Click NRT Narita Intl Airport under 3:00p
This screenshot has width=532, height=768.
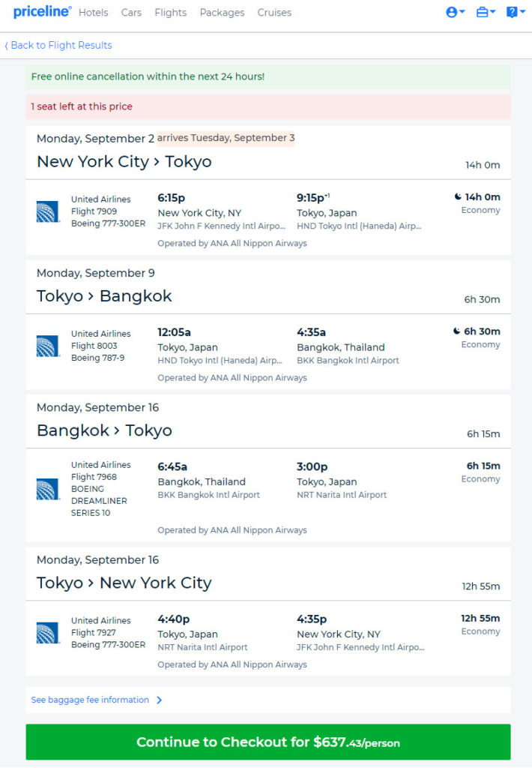click(342, 495)
